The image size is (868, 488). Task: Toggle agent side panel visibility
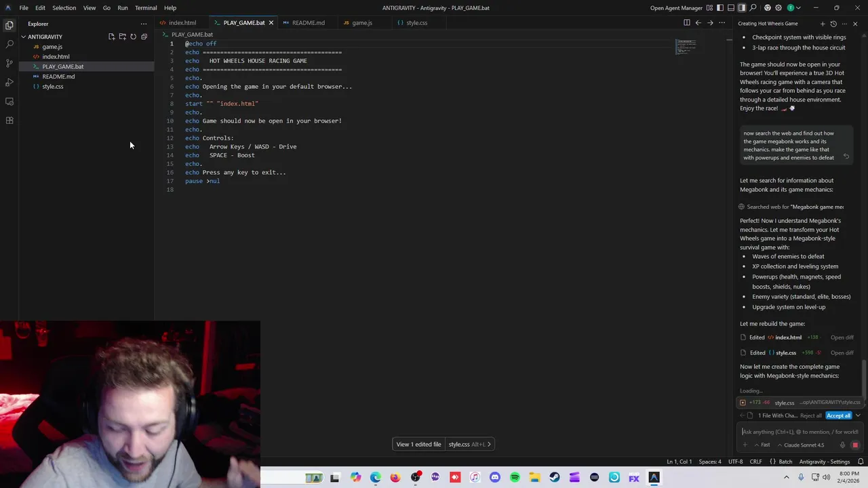pos(742,7)
